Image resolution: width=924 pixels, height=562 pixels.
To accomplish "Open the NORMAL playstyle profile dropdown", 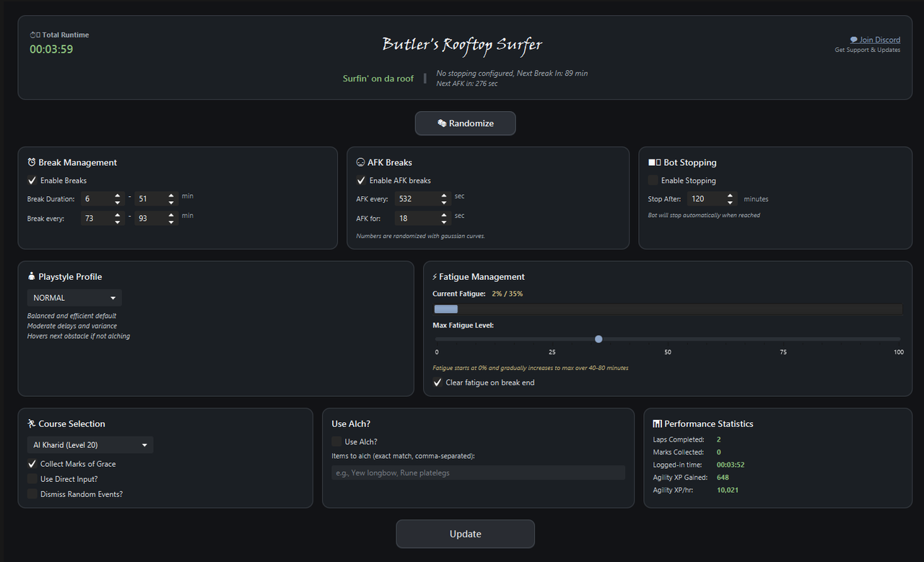I will coord(74,298).
